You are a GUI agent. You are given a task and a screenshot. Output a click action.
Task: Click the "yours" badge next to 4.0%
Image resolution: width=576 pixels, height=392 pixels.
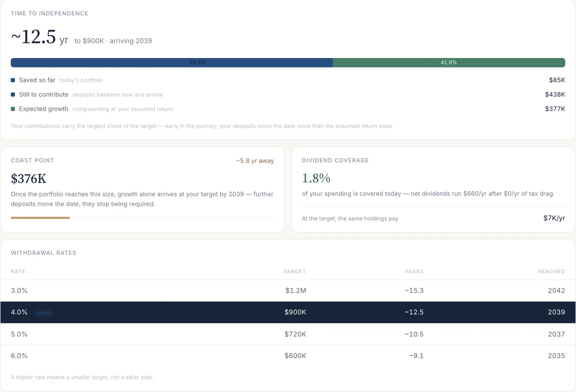coord(44,313)
